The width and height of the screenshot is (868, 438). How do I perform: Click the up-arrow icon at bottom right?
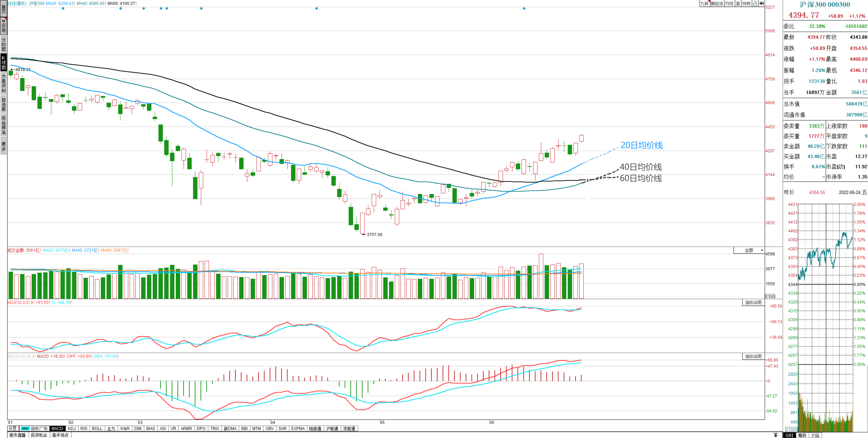776,435
